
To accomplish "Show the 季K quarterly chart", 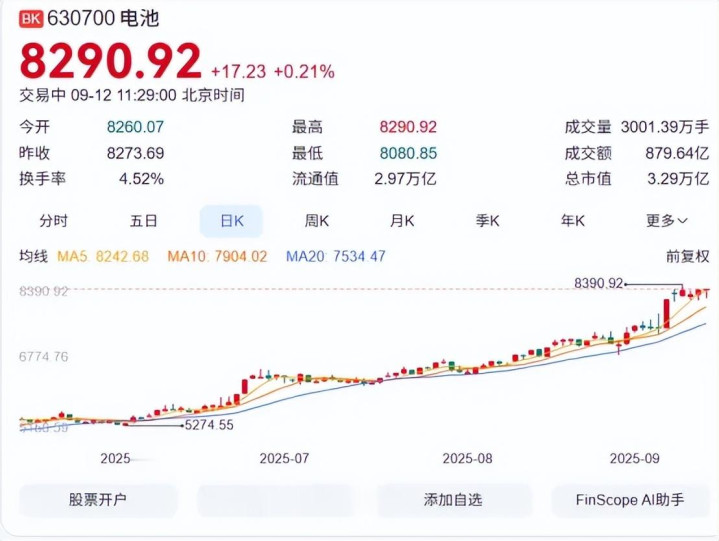I will pos(488,220).
